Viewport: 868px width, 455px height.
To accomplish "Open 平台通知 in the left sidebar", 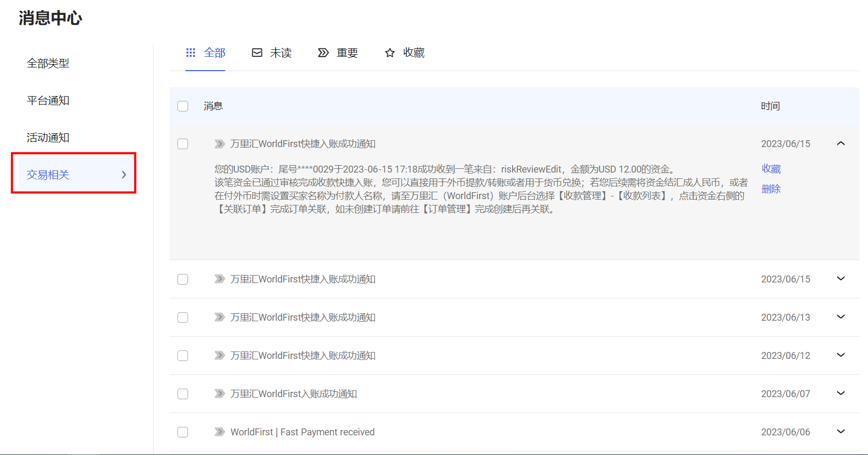I will click(48, 100).
